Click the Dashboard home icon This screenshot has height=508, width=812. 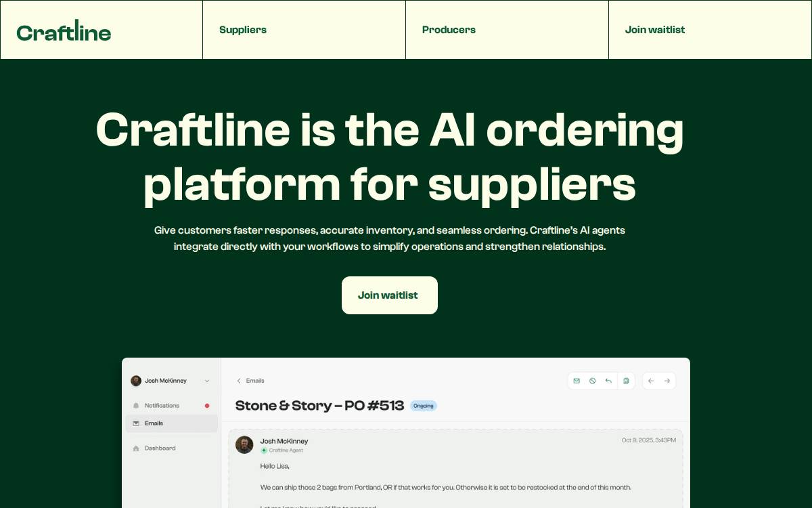(136, 448)
